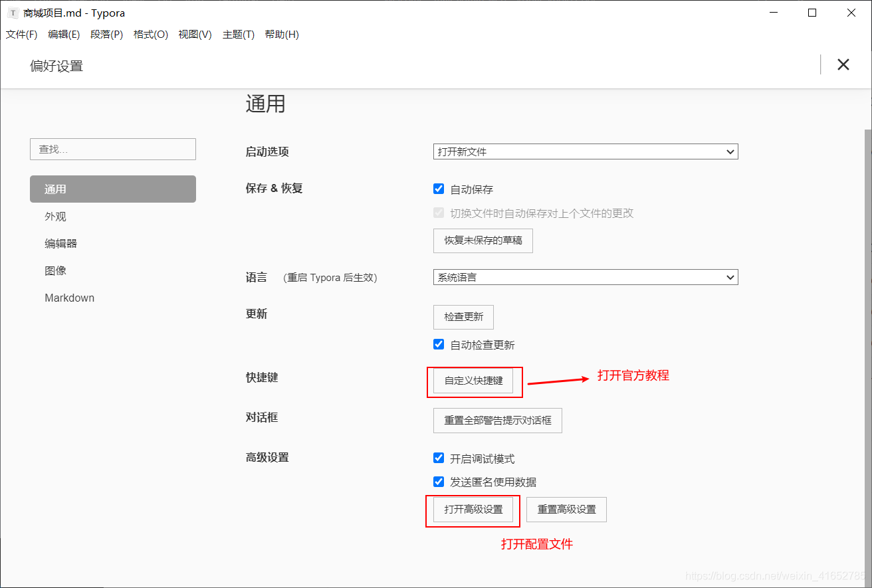
Task: Toggle the 自动检查更新 checkbox
Action: click(x=439, y=344)
